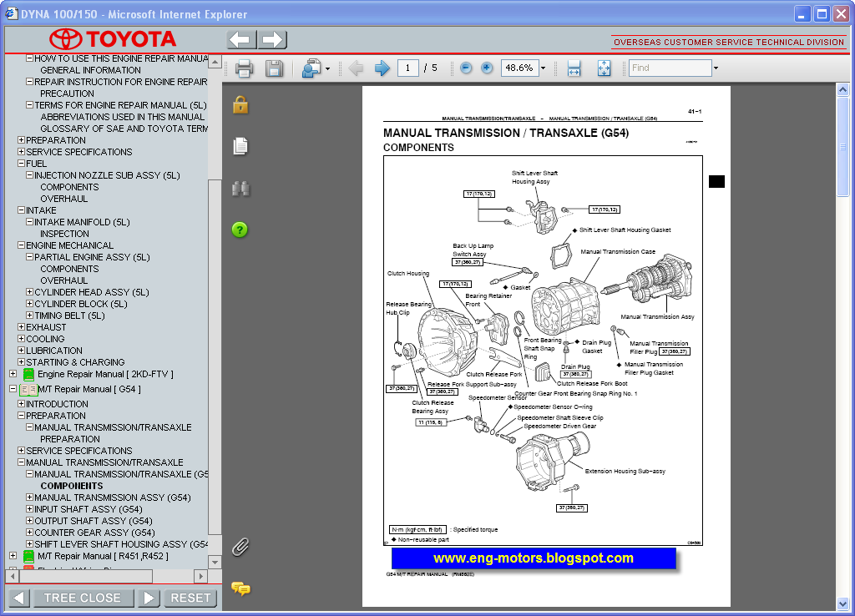Image resolution: width=855 pixels, height=616 pixels.
Task: Open the Pages panel icon
Action: click(240, 145)
